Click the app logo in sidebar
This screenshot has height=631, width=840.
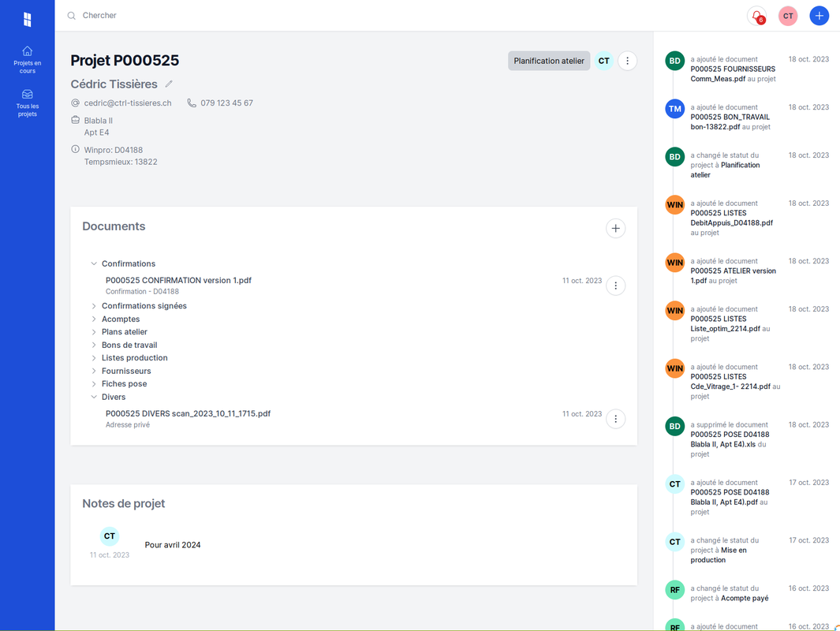pyautogui.click(x=28, y=19)
